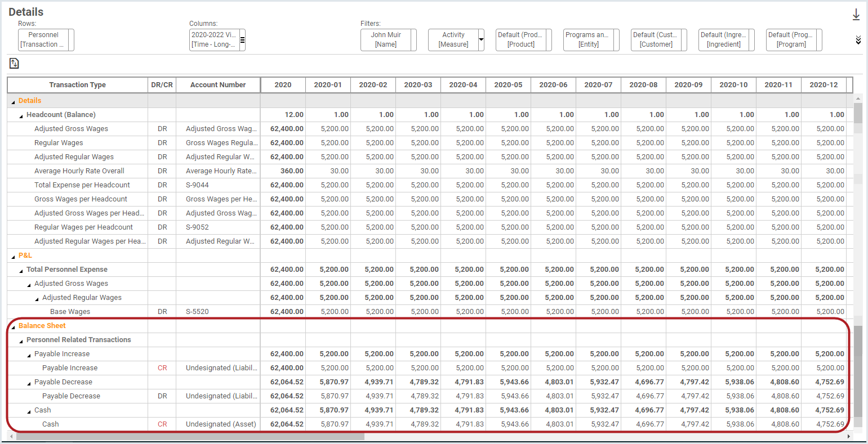Screen dimensions: 868x444
Task: Select the "Gross Wages per Headcount" row label
Action: coord(81,199)
